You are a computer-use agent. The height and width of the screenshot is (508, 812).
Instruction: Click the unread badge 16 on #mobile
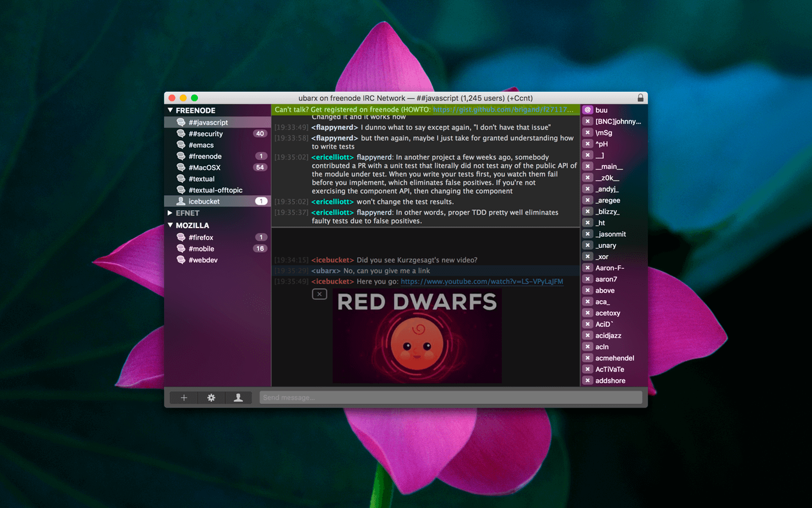260,249
